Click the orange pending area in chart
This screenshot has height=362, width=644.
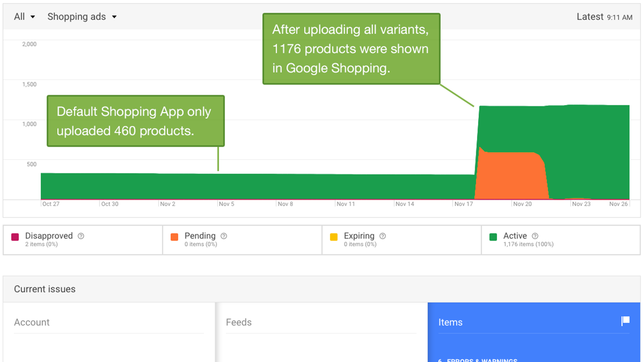(x=511, y=175)
